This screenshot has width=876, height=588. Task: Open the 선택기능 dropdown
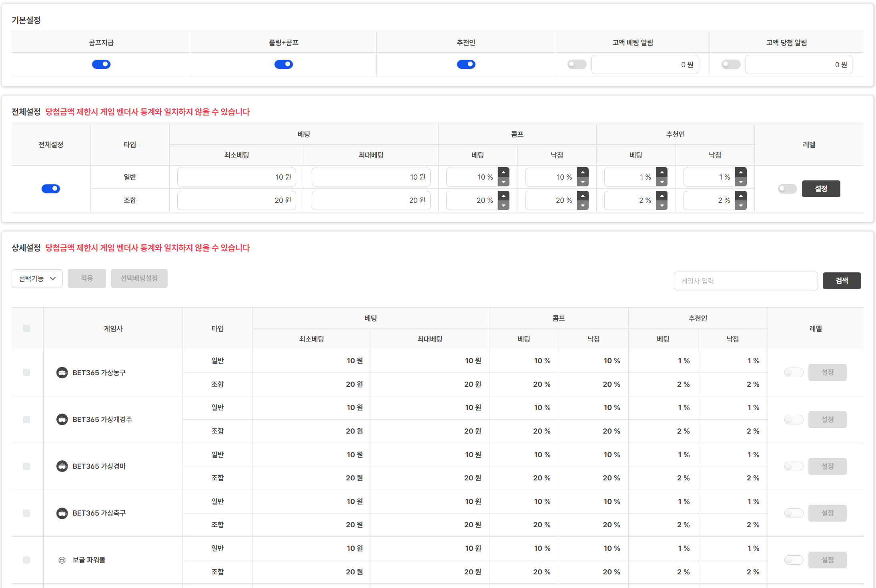[37, 278]
